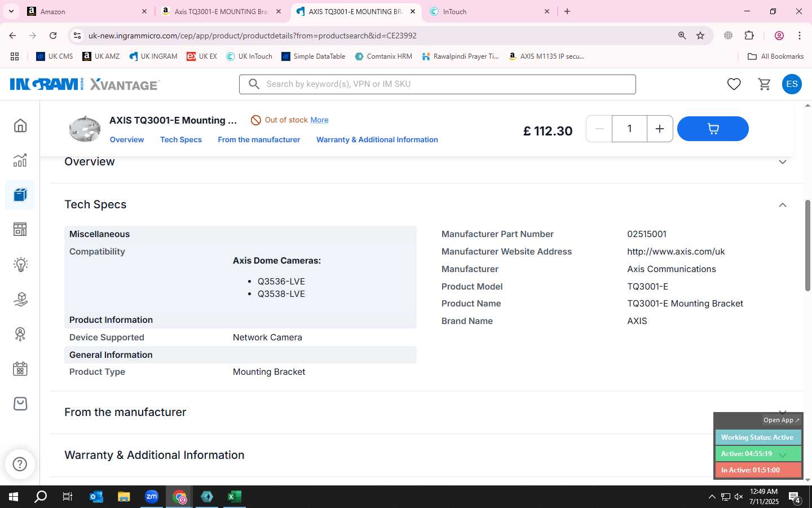This screenshot has width=812, height=508.
Task: Click Open App in tracker widget
Action: coord(781,420)
